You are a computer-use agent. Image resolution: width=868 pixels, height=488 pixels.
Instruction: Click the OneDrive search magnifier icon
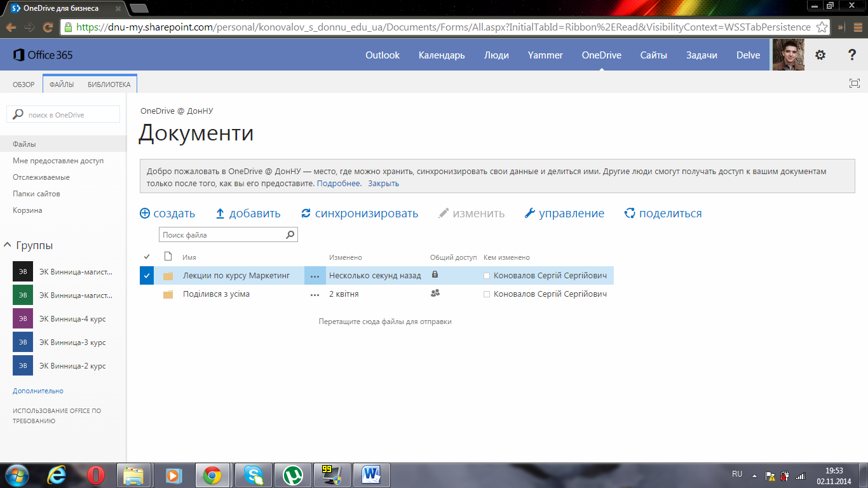coord(18,114)
